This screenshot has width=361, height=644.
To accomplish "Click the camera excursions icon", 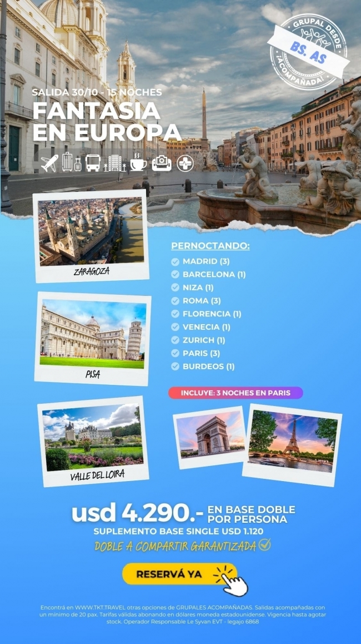I will [x=162, y=163].
